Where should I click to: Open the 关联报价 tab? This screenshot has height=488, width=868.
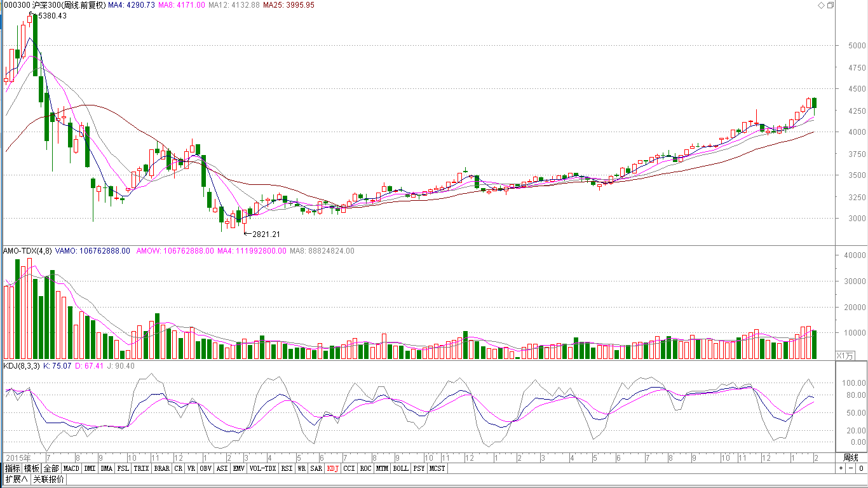pyautogui.click(x=48, y=479)
